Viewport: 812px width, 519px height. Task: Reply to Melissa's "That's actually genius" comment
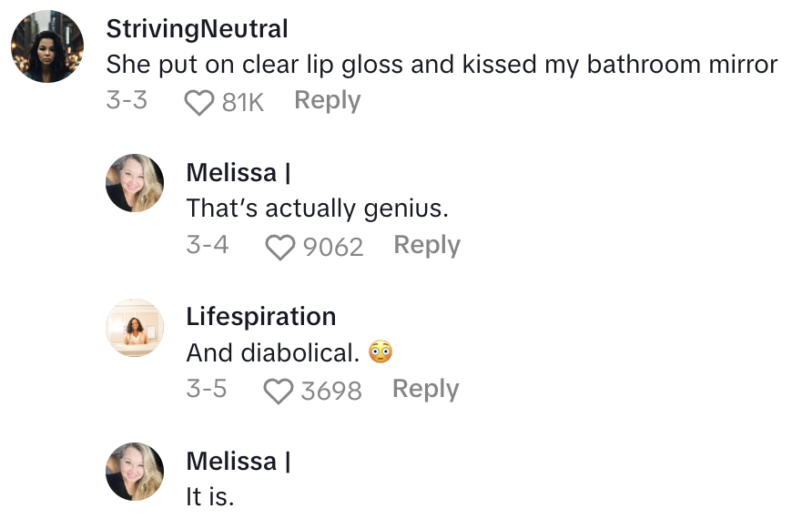click(427, 245)
